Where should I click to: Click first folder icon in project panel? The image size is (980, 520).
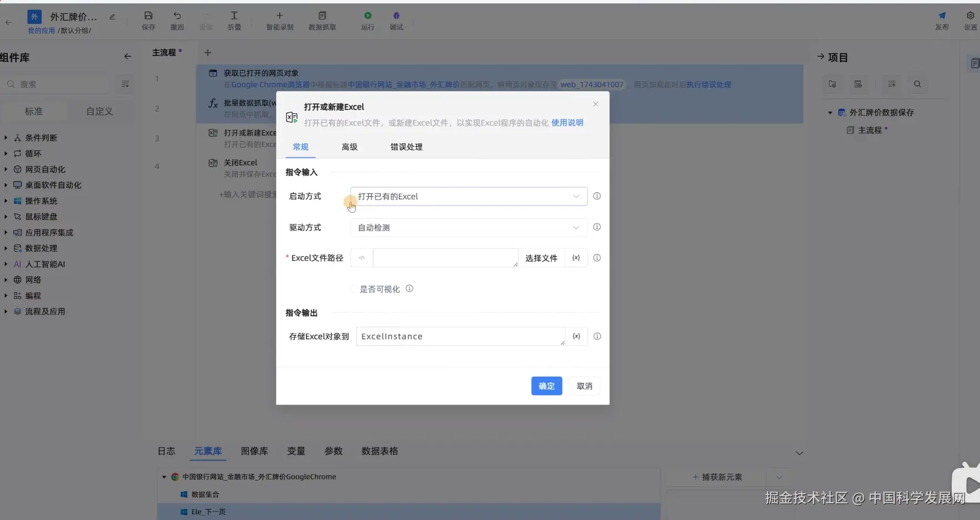pos(832,84)
